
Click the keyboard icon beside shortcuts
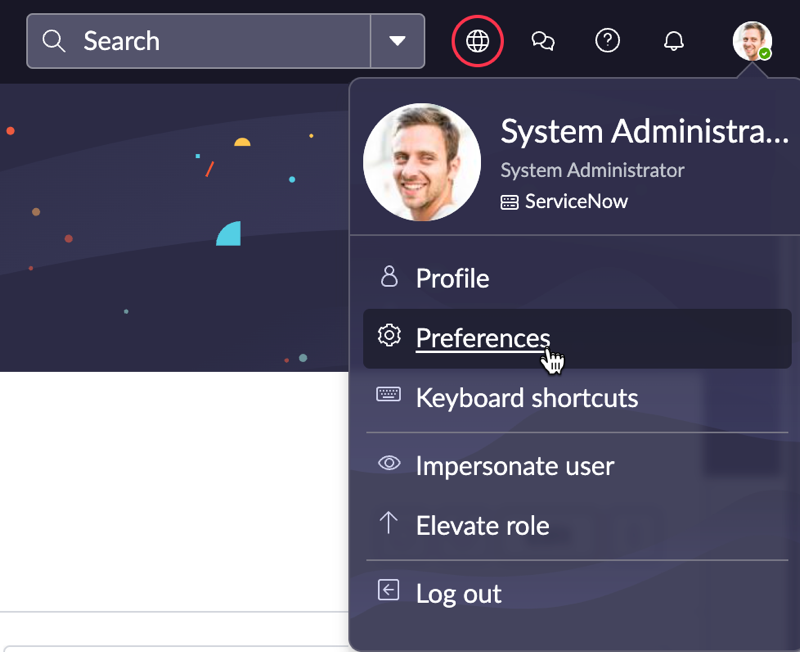(x=388, y=394)
